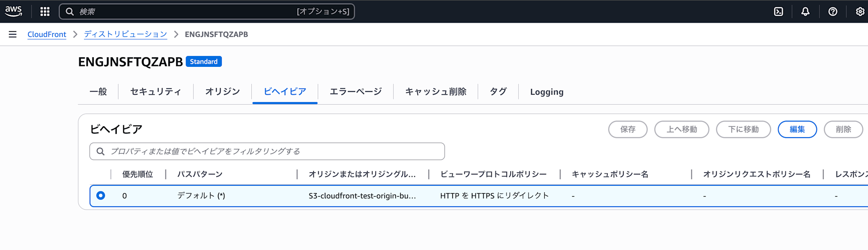Click the priority value 0 cell
The width and height of the screenshot is (868, 250).
125,196
